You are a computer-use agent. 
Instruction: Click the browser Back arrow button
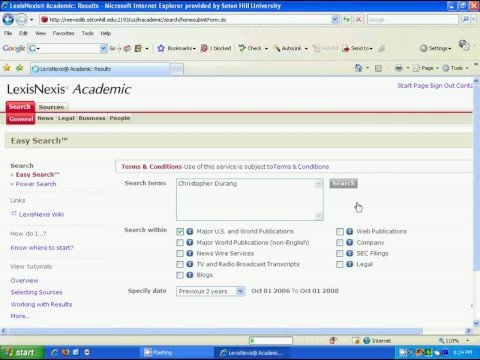click(8, 19)
